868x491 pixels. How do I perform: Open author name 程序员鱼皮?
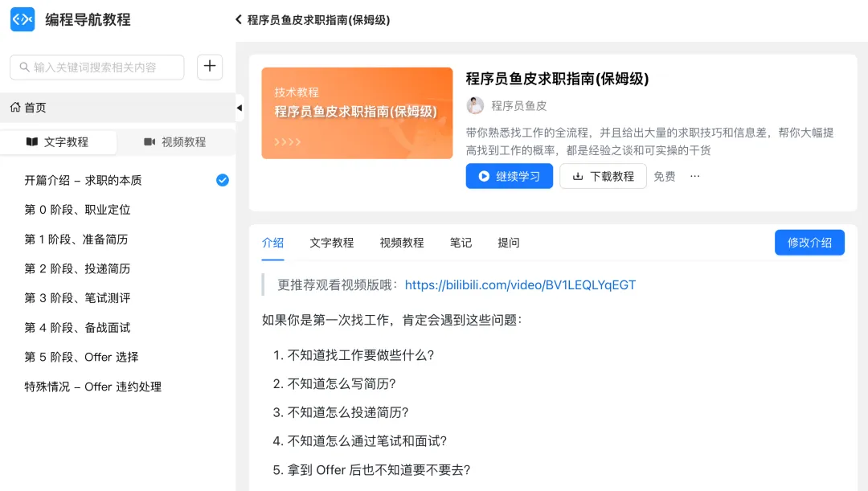coord(518,106)
